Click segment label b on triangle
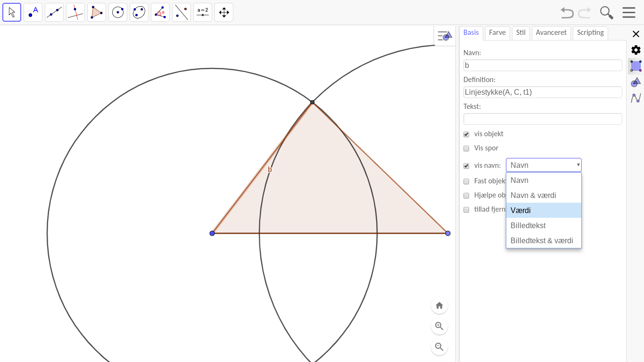The width and height of the screenshot is (644, 362). coord(270,170)
